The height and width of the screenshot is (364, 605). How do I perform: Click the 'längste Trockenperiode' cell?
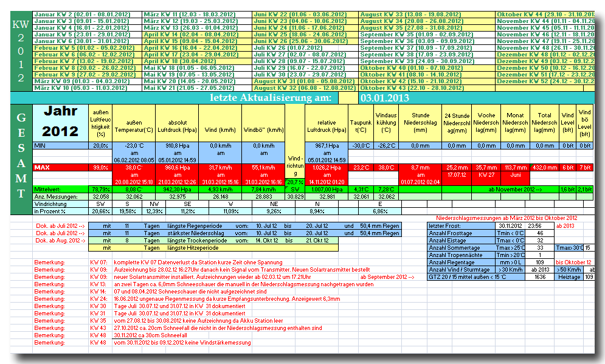[x=197, y=241]
